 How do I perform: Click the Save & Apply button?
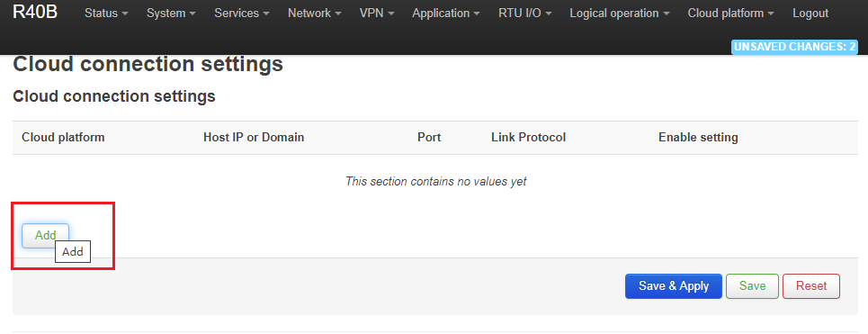coord(674,286)
